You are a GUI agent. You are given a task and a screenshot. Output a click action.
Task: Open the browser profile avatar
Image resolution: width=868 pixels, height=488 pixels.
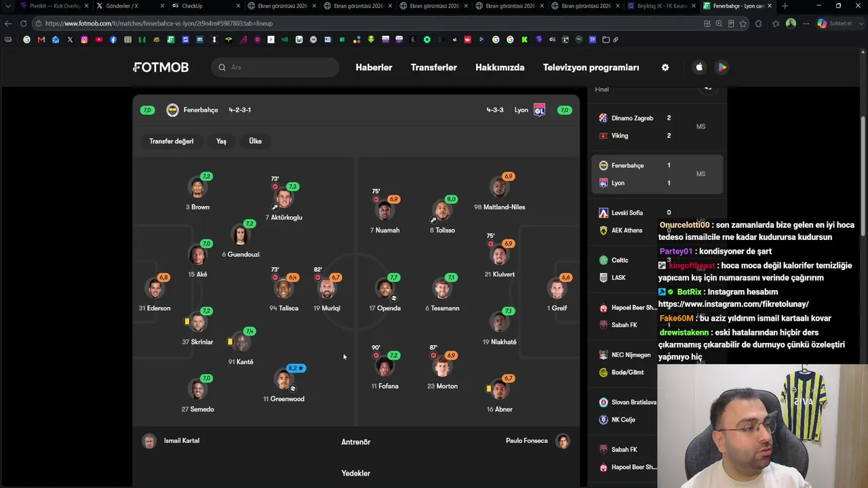point(791,23)
